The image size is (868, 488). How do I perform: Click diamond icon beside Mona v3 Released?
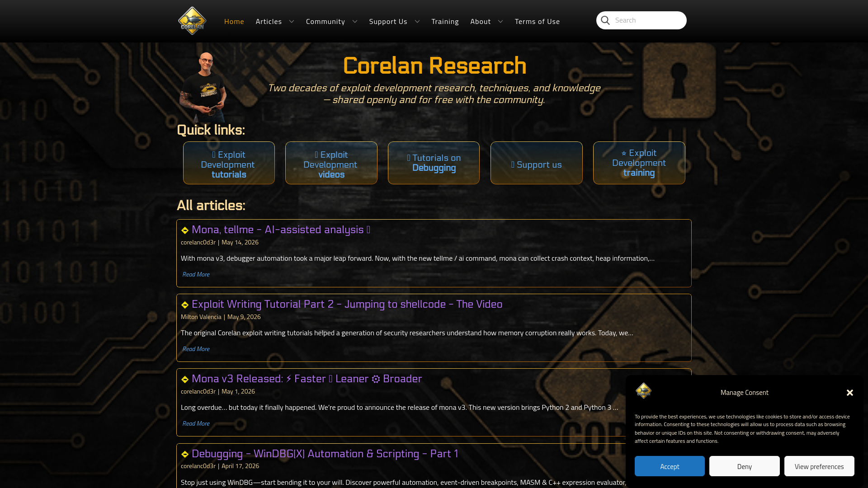185,380
